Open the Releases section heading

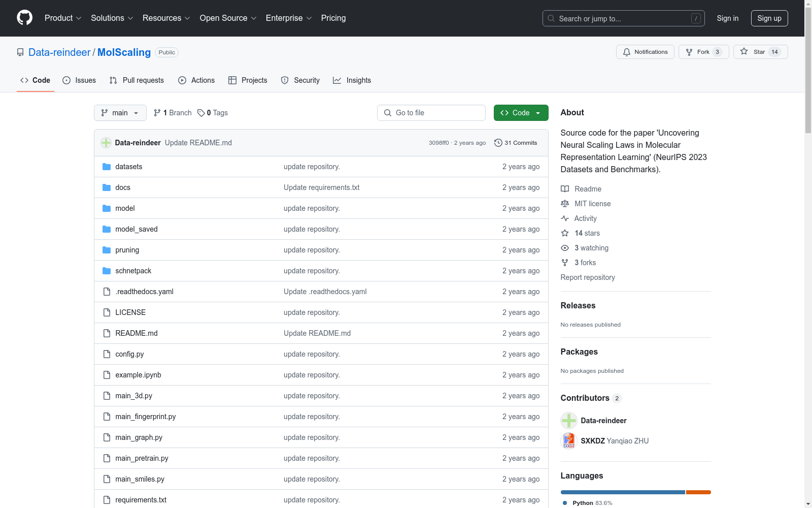point(578,305)
